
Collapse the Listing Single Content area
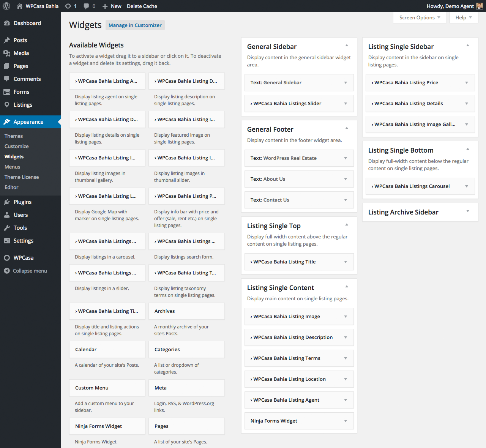(x=347, y=287)
